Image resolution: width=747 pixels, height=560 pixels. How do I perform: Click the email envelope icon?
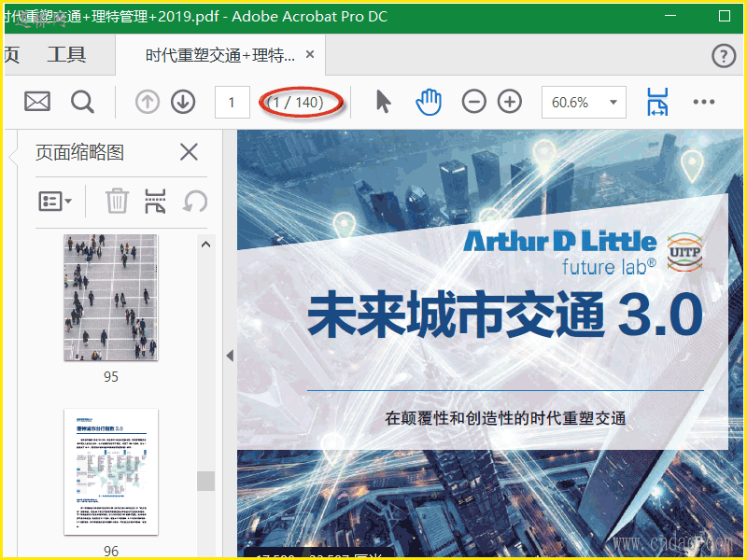coord(37,102)
